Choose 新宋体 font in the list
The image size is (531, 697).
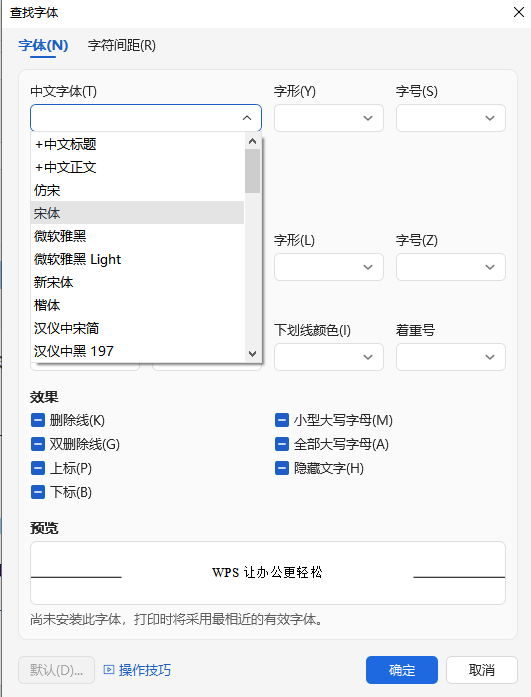click(x=138, y=282)
